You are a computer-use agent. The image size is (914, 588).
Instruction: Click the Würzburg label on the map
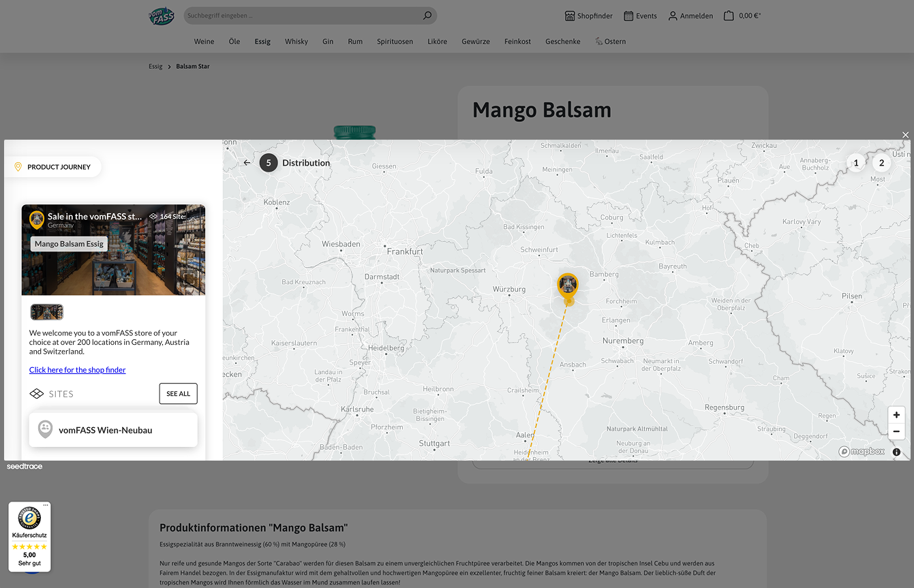point(509,290)
